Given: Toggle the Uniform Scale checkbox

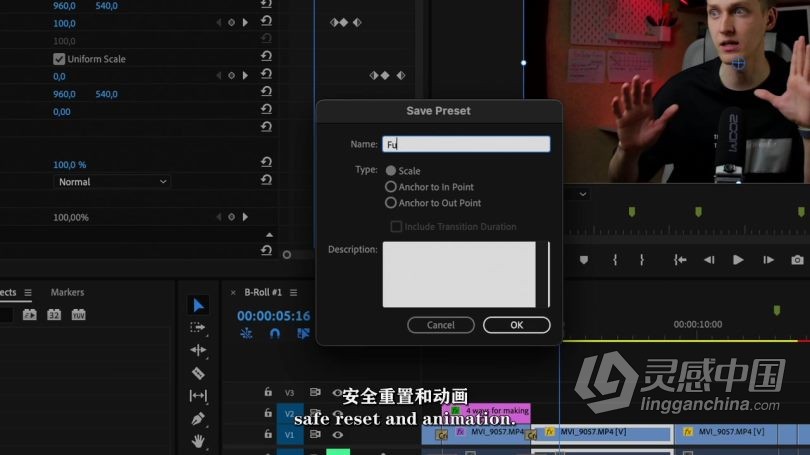Looking at the screenshot, I should [x=59, y=59].
